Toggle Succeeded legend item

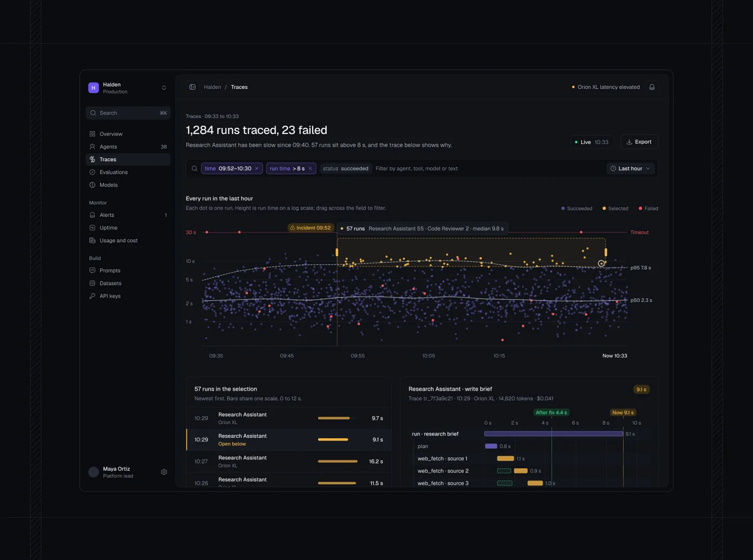point(577,209)
